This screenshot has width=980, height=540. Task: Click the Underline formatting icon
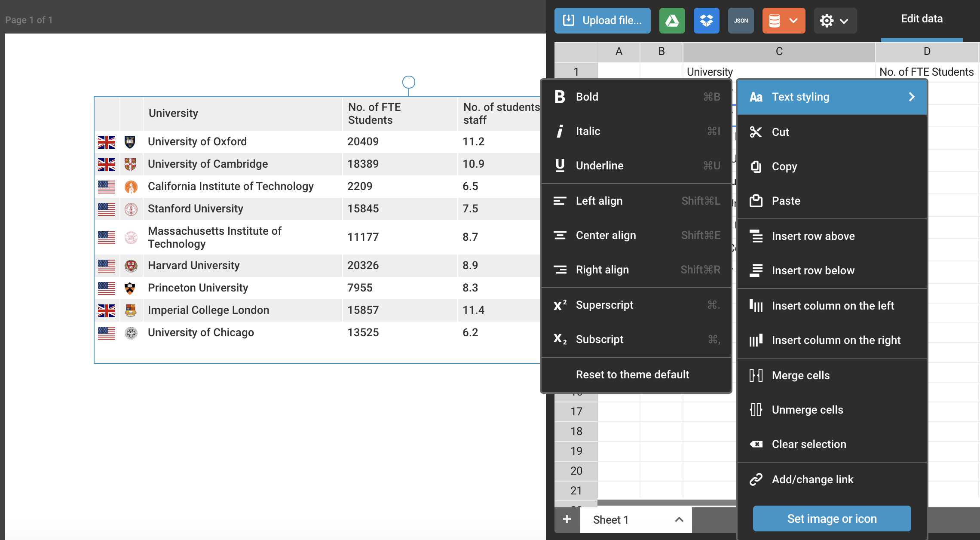(559, 166)
